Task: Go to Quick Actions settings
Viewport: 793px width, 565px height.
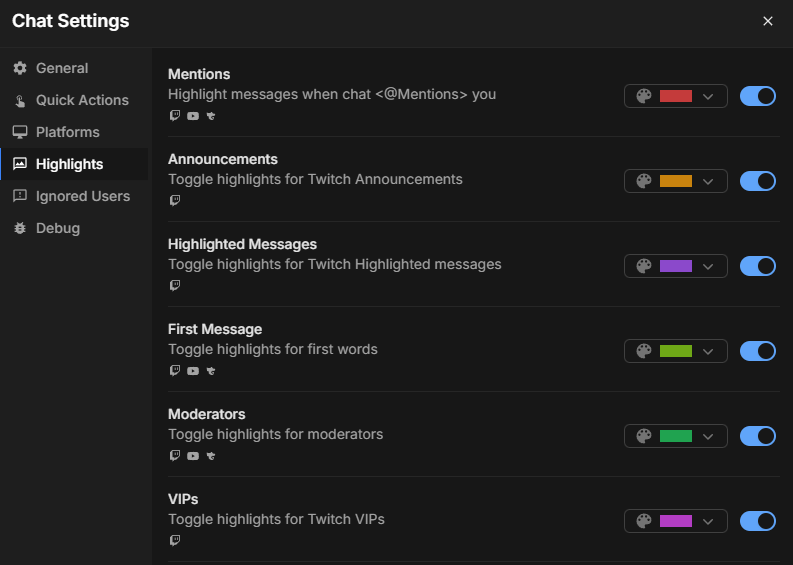Action: [x=74, y=100]
